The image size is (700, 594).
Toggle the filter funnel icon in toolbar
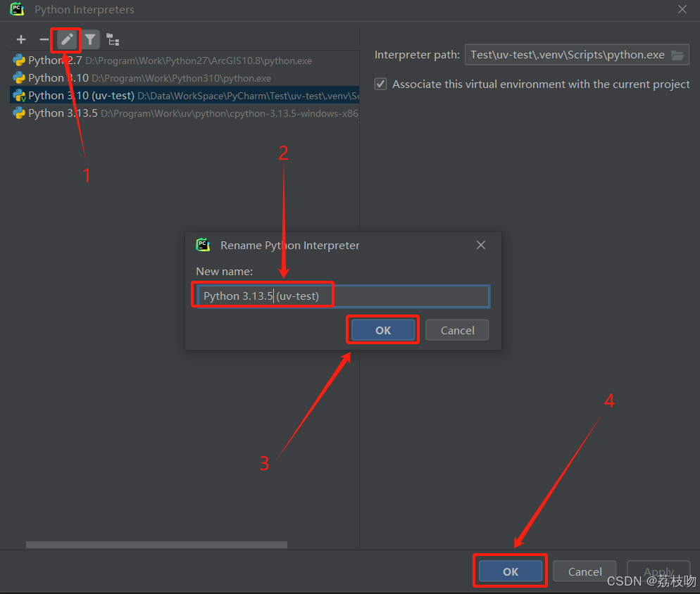point(90,39)
